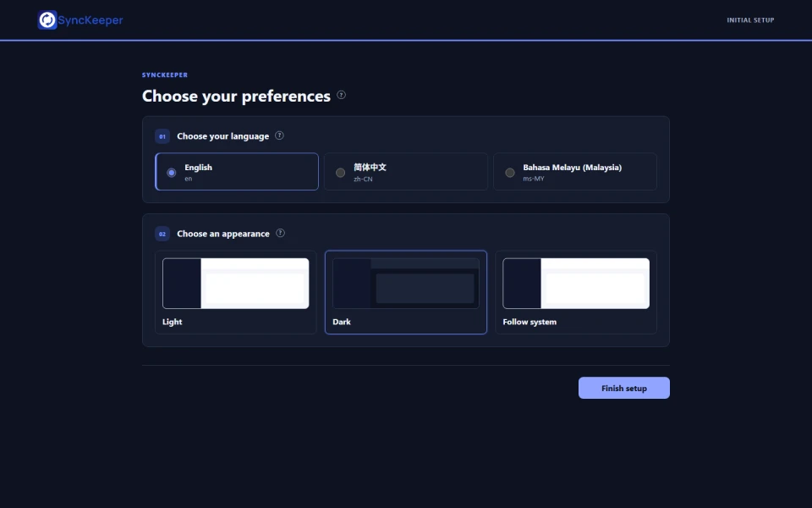Image resolution: width=812 pixels, height=508 pixels.
Task: Click the Finish setup button
Action: click(x=624, y=388)
